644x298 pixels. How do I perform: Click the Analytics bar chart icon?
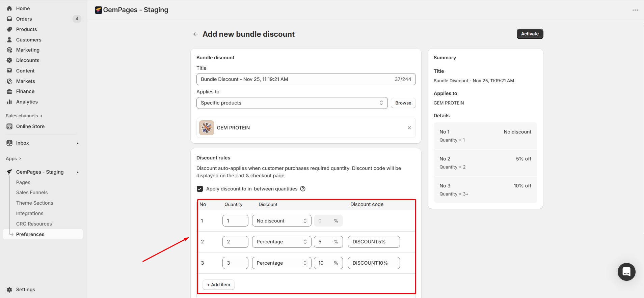pyautogui.click(x=9, y=102)
